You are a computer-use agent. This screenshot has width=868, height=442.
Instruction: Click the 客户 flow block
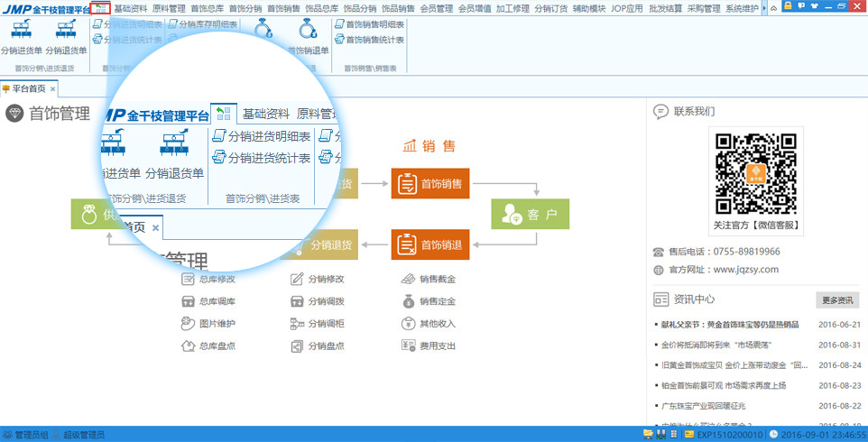pos(531,214)
